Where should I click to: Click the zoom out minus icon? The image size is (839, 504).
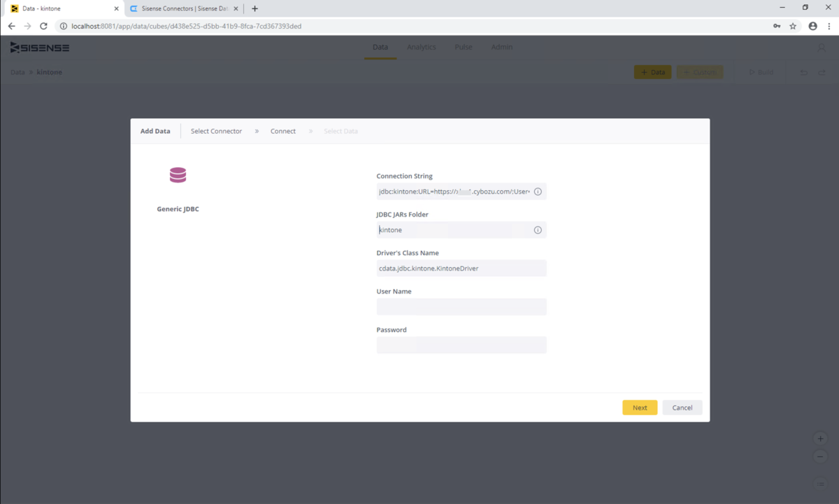point(820,456)
